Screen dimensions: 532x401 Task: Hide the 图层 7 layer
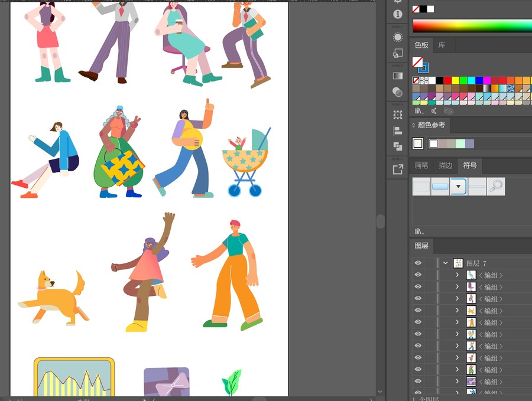point(418,263)
